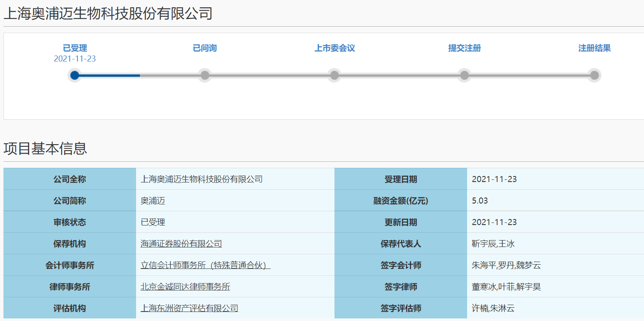644x321 pixels.
Task: Click the 公司全称 header cell
Action: 70,179
